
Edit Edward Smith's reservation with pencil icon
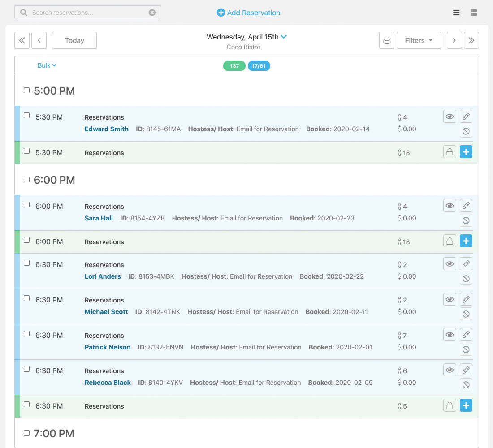(x=466, y=116)
